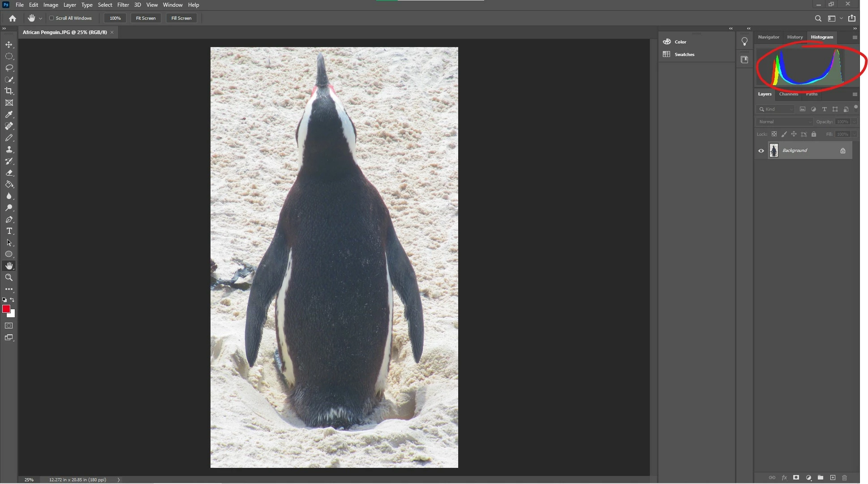
Task: Hide the Background layer visibility eye
Action: tap(761, 151)
